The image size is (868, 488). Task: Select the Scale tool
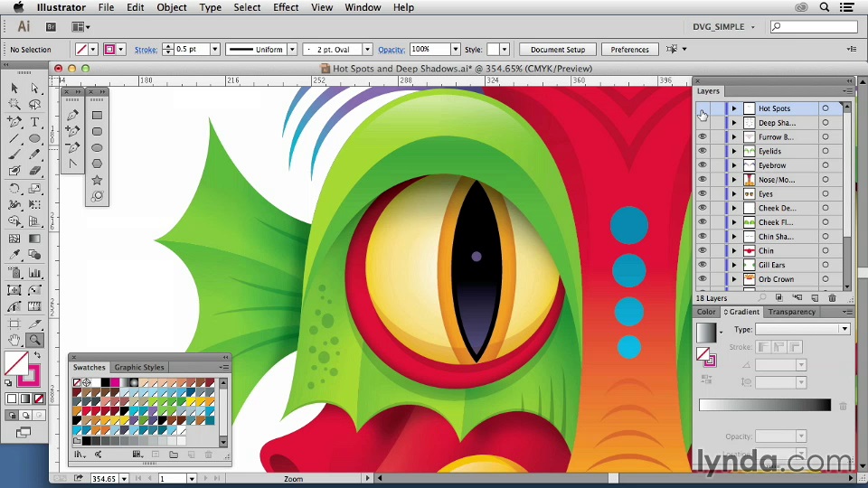click(x=34, y=189)
